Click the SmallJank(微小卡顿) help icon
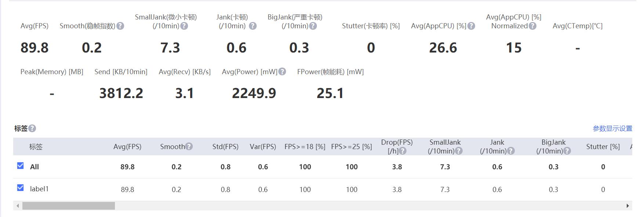The height and width of the screenshot is (217, 644). (184, 26)
